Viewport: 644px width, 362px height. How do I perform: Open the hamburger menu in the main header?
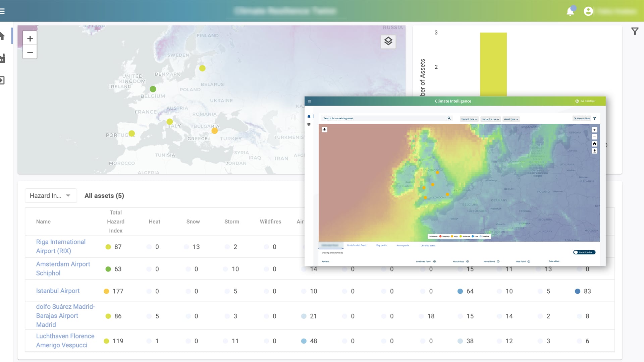(2, 11)
